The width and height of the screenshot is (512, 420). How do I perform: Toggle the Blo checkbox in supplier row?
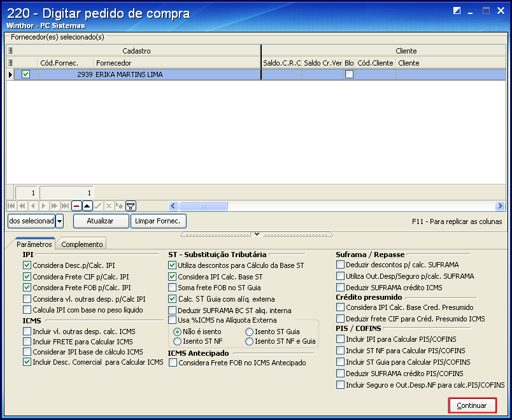pyautogui.click(x=349, y=74)
